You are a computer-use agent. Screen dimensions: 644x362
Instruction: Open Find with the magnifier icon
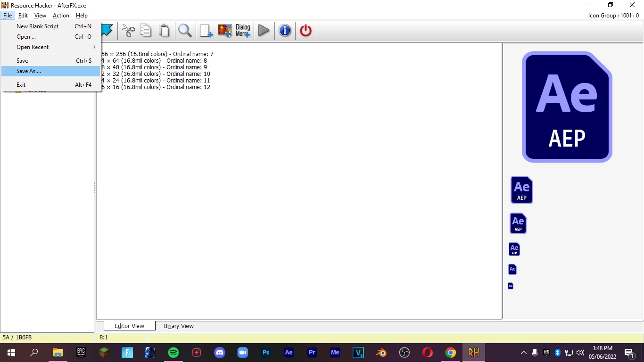185,31
